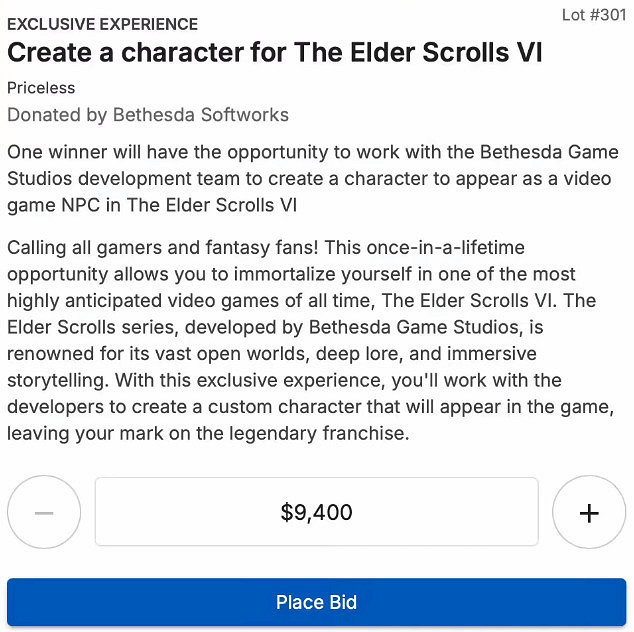Click 'highly anticipated video games of all time' line
This screenshot has height=632, width=634.
click(x=300, y=300)
